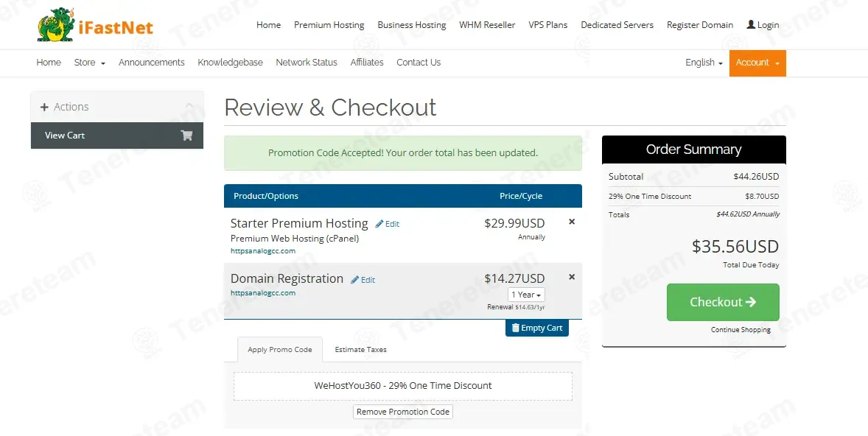
Task: Open the 1 Year registration period dropdown
Action: tap(526, 295)
